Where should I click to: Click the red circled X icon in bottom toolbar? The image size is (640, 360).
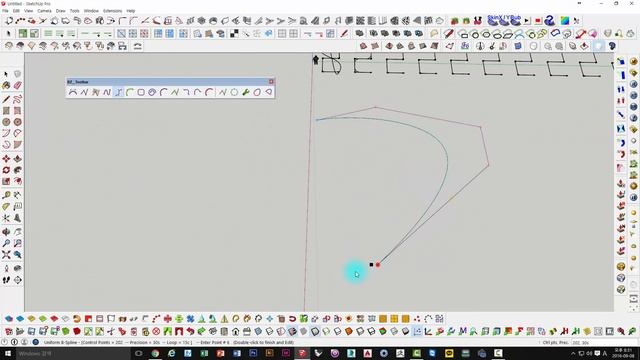click(x=156, y=331)
